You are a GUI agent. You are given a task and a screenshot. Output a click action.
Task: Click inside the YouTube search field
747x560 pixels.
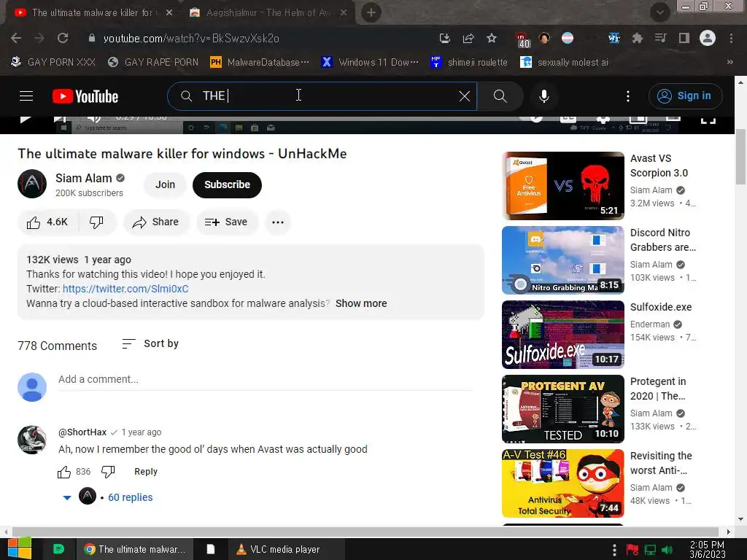click(x=322, y=96)
